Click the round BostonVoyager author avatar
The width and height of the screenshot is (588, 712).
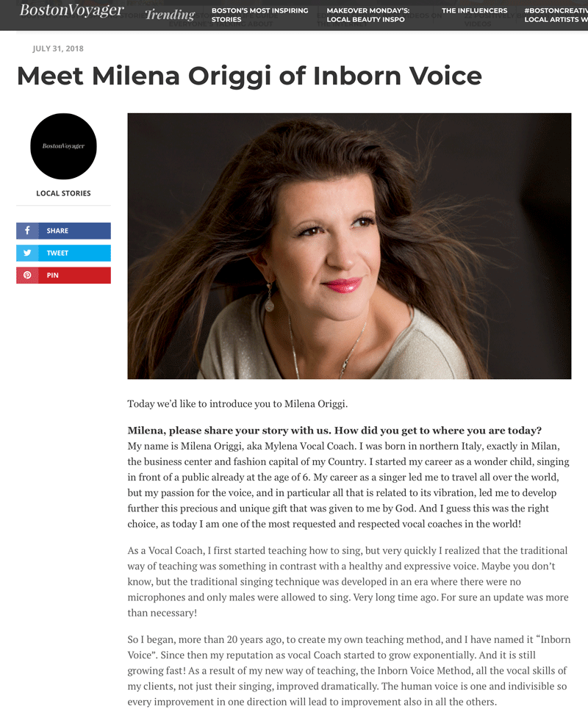click(63, 146)
